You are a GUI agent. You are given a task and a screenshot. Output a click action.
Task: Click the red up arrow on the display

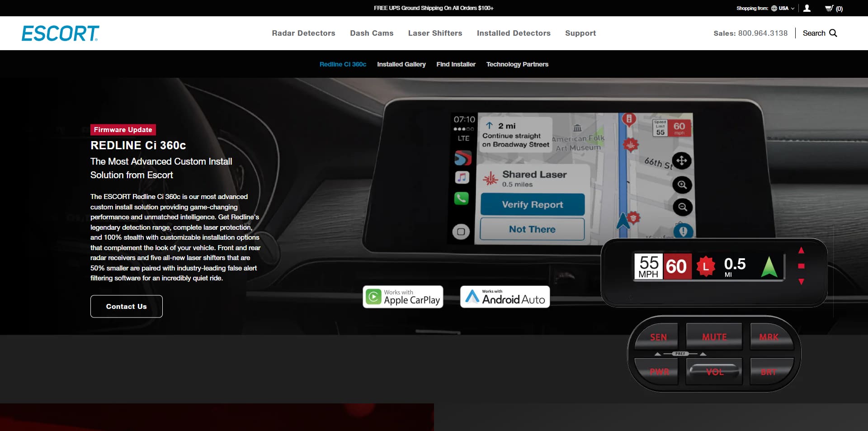[x=801, y=250]
